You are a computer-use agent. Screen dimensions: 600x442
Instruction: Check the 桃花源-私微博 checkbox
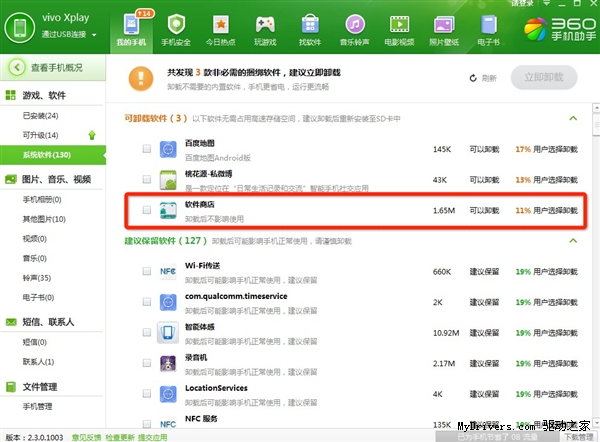coord(147,179)
